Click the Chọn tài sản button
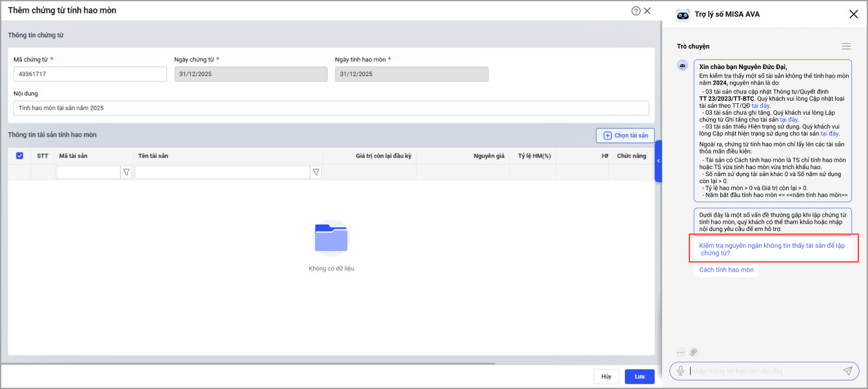The image size is (868, 389). point(625,135)
